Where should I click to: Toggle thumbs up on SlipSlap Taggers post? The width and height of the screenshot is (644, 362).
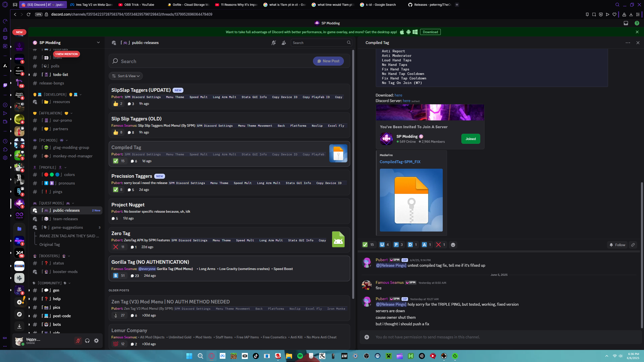point(118,104)
